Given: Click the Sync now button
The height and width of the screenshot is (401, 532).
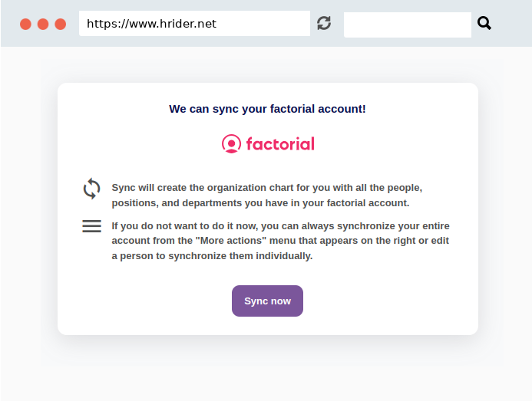Looking at the screenshot, I should 267,301.
